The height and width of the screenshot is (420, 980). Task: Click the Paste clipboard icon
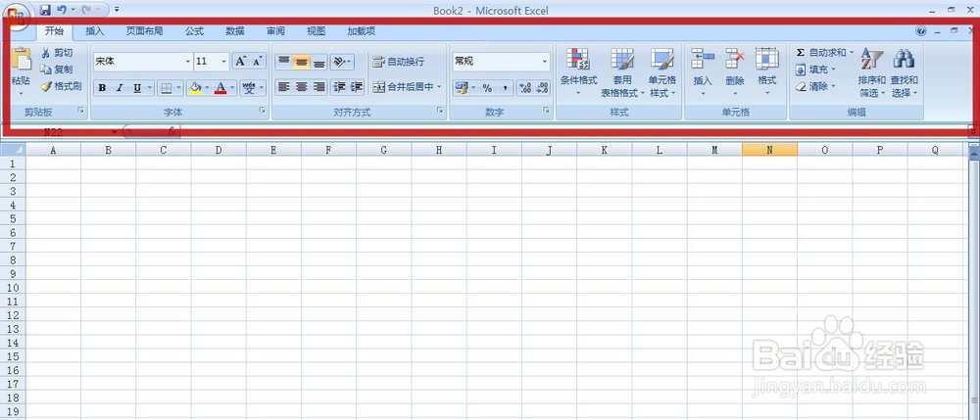point(21,60)
